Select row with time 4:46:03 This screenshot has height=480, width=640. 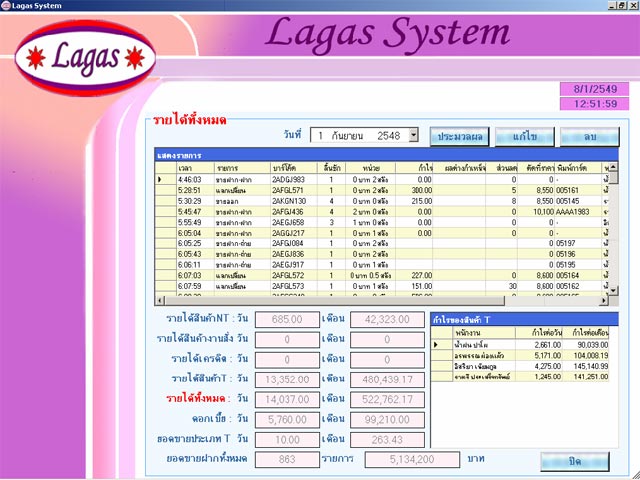click(x=384, y=179)
